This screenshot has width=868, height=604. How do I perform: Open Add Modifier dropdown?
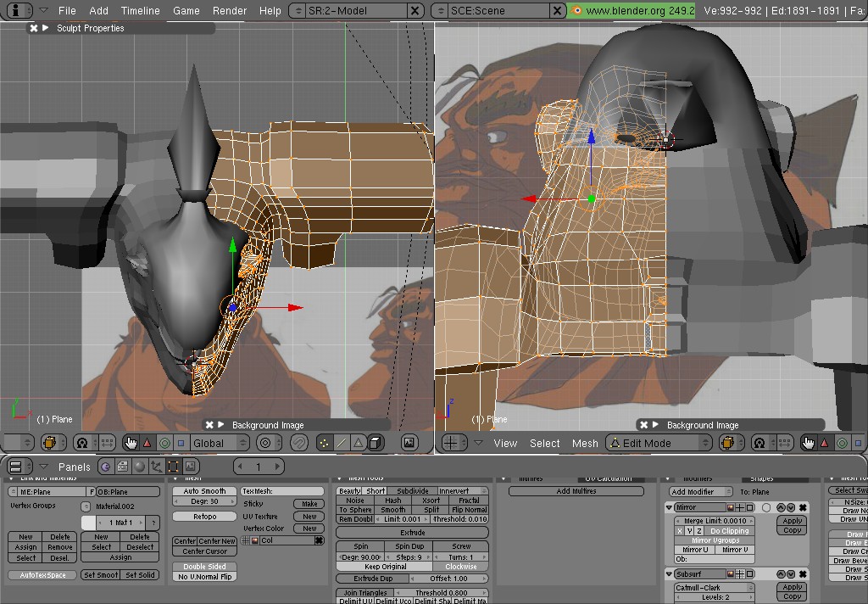pyautogui.click(x=699, y=491)
